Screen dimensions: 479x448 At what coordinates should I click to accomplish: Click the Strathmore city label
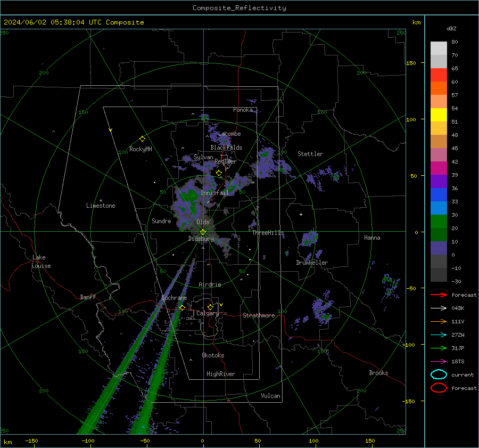(x=259, y=315)
